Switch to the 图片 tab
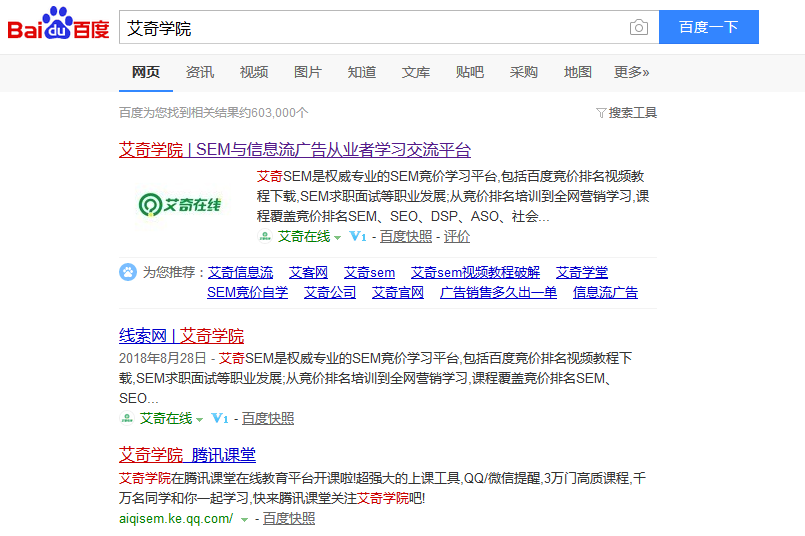The height and width of the screenshot is (536, 805). tap(308, 72)
